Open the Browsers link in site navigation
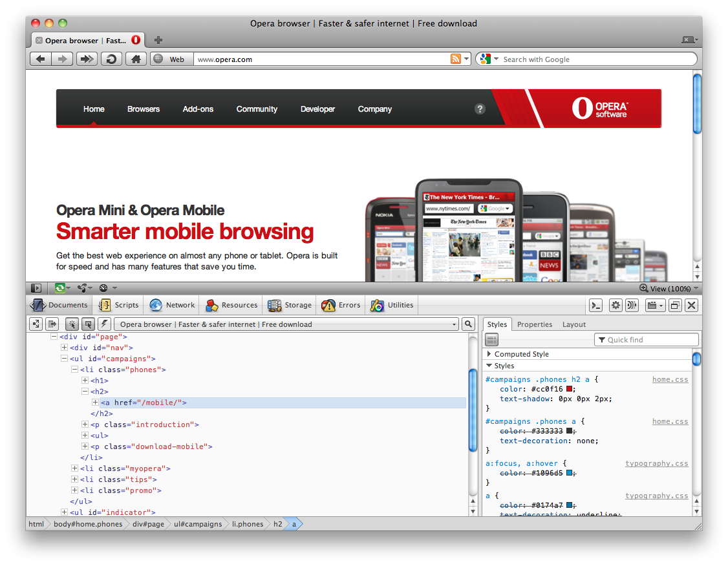Screen dimensions: 728x566 coord(144,109)
